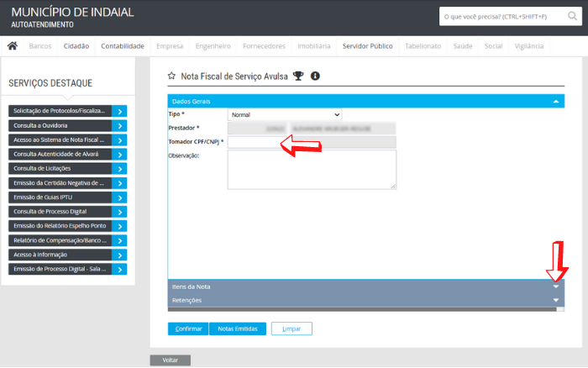This screenshot has width=588, height=368.
Task: Click the trophy icon next to Nota Fiscal title
Action: (x=297, y=76)
